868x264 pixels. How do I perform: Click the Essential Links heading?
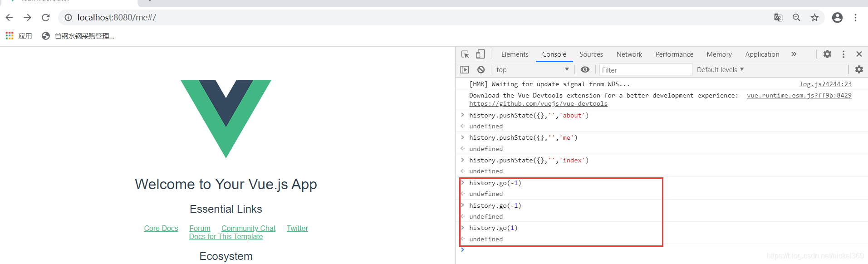click(226, 209)
